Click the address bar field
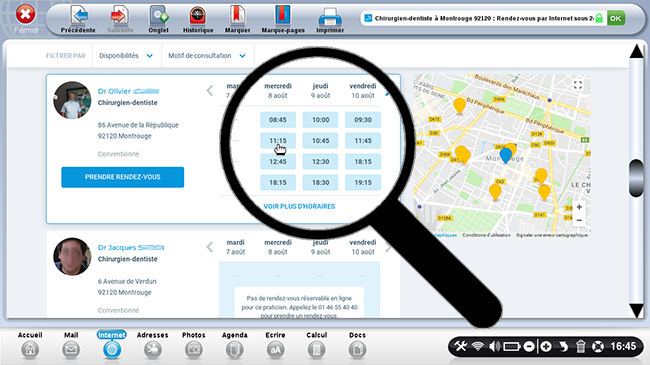This screenshot has width=650, height=365. pos(479,18)
